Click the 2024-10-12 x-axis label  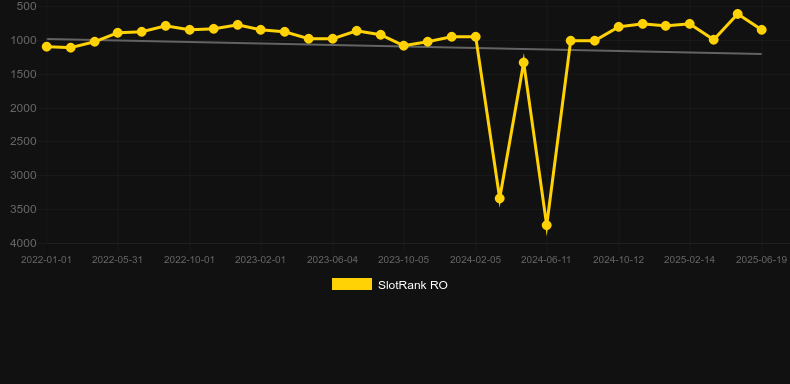click(619, 260)
